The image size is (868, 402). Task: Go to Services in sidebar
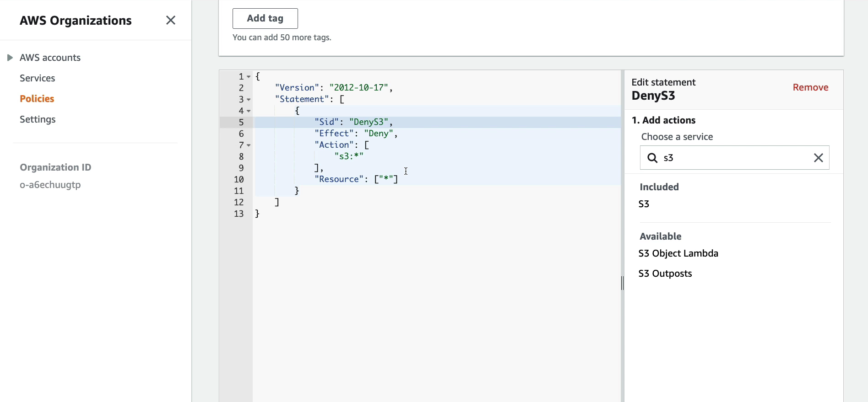click(x=38, y=78)
